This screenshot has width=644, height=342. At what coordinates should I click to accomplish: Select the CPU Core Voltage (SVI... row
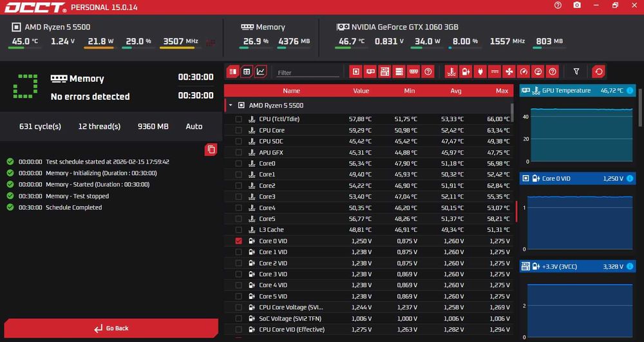(368, 307)
